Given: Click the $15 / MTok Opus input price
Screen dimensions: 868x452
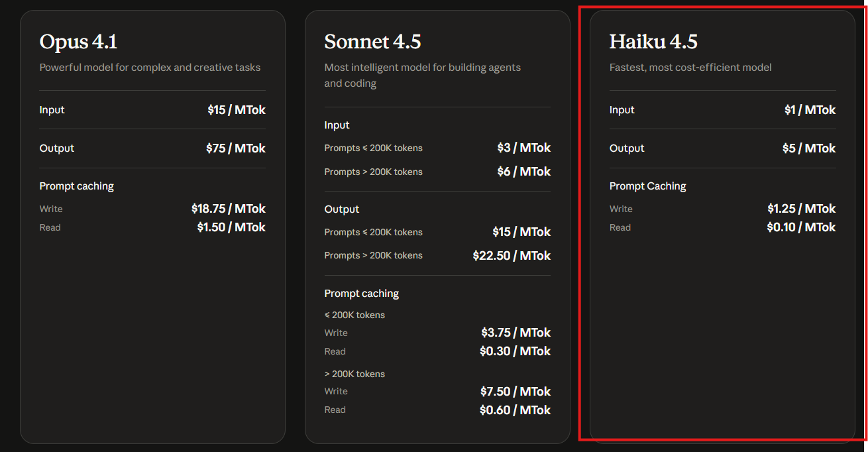Looking at the screenshot, I should [236, 110].
